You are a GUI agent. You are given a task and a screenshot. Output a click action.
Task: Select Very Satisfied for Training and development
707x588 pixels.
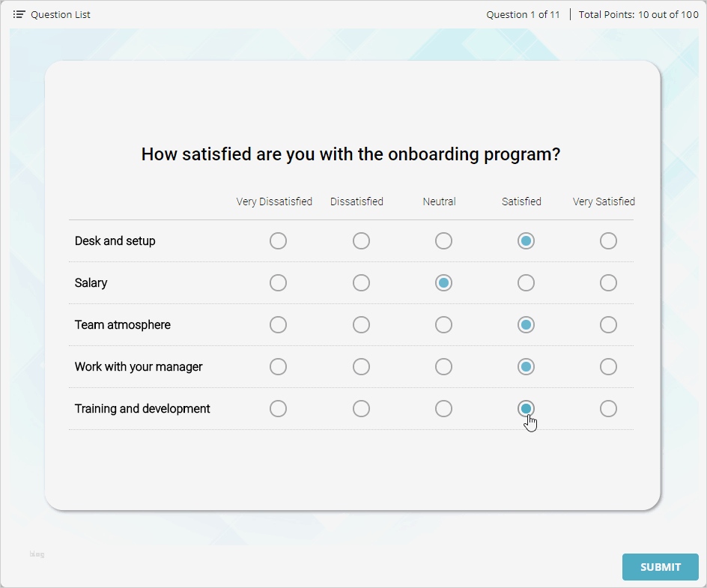point(608,408)
